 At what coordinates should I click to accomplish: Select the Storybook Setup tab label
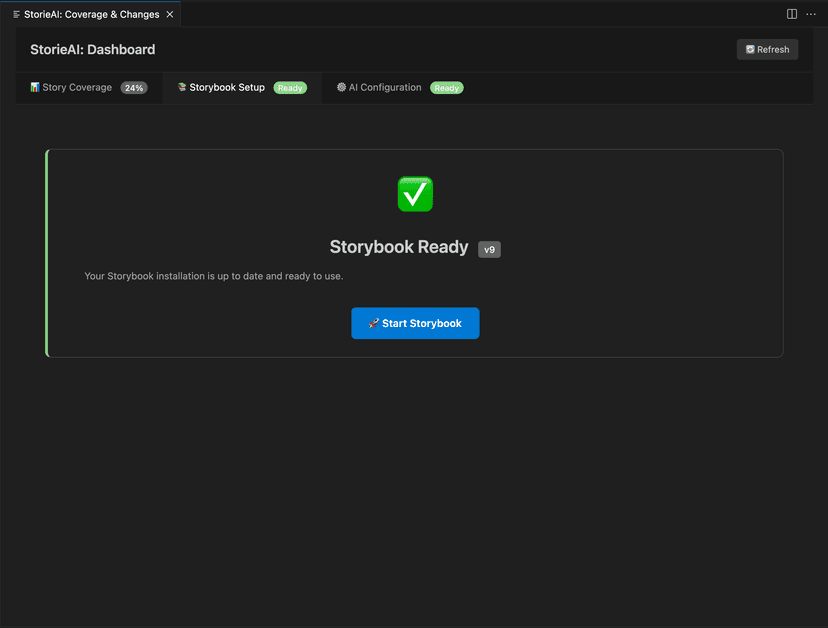pyautogui.click(x=227, y=88)
